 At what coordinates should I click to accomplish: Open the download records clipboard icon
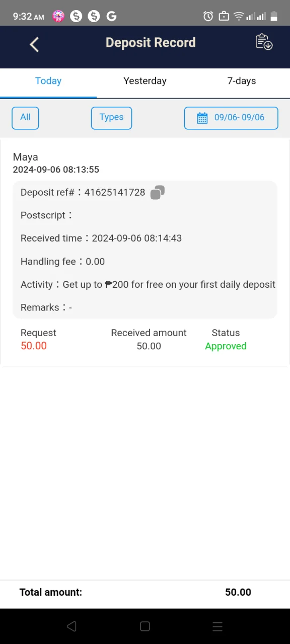pyautogui.click(x=264, y=42)
